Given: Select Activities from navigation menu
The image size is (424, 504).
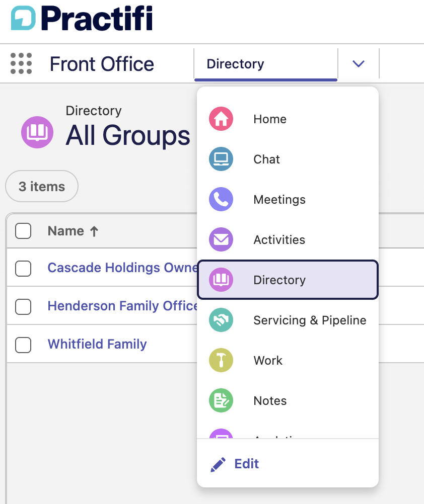Looking at the screenshot, I should (x=288, y=239).
